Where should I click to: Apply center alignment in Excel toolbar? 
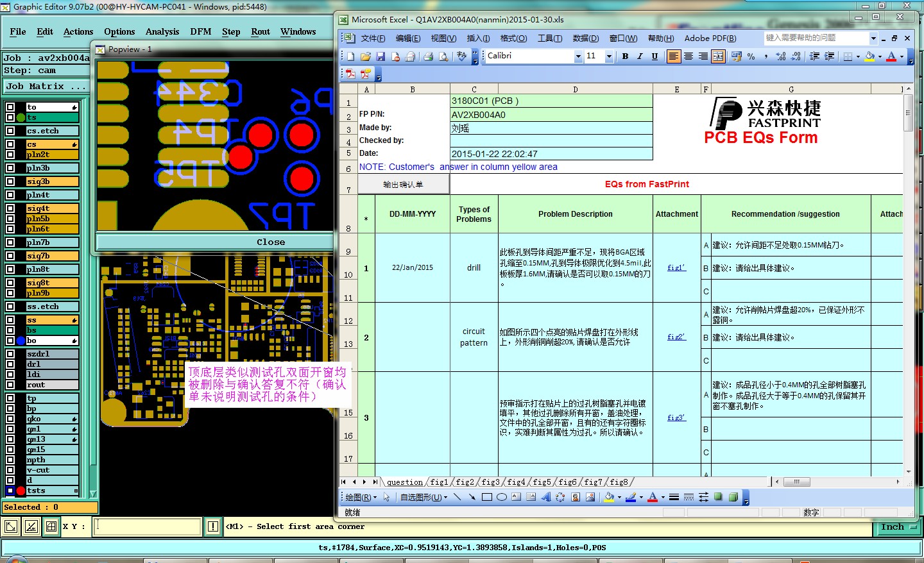[689, 56]
